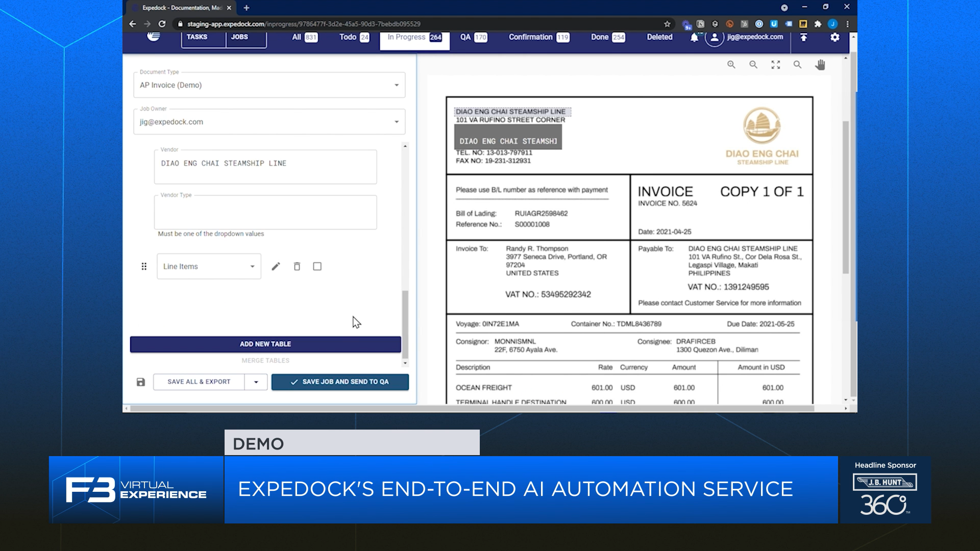980x551 pixels.
Task: Click the SAVE ALL & EXPORT button
Action: coord(199,382)
